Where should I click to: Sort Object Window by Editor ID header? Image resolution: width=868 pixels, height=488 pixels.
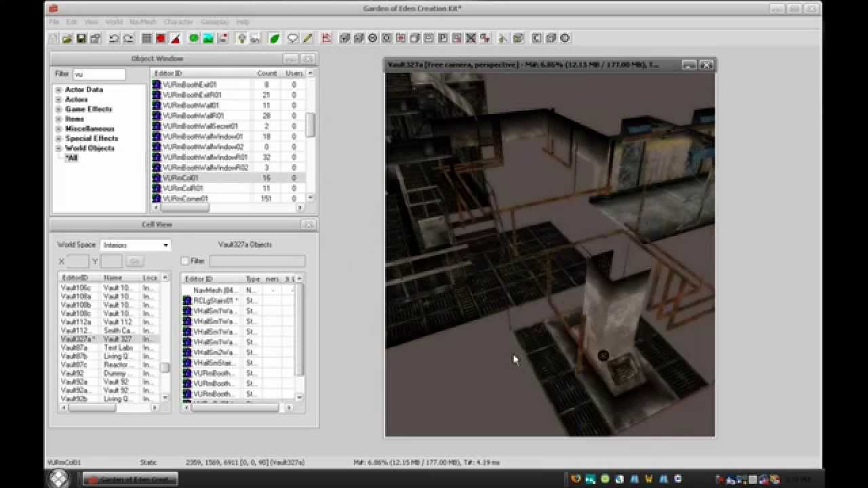tap(201, 73)
